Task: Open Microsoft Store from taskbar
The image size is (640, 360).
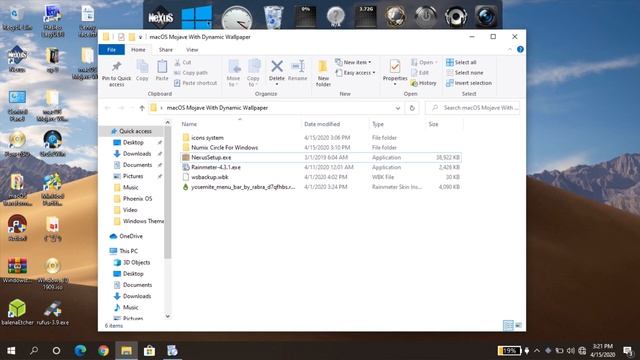Action: pyautogui.click(x=149, y=351)
